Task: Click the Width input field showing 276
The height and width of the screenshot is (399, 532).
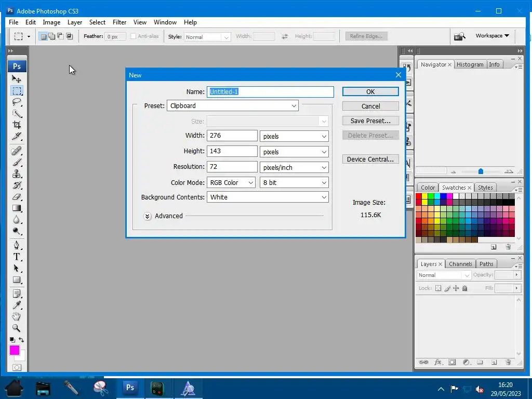Action: point(232,136)
